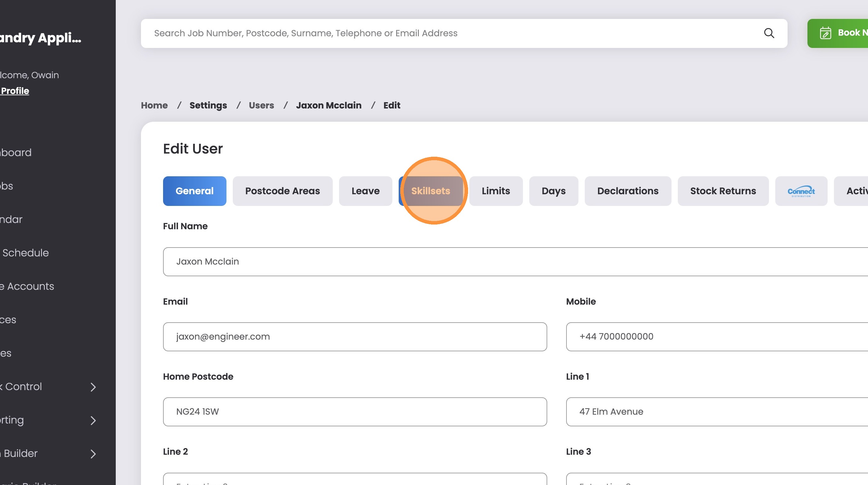
Task: Click the Home Postcode field
Action: coord(355,412)
